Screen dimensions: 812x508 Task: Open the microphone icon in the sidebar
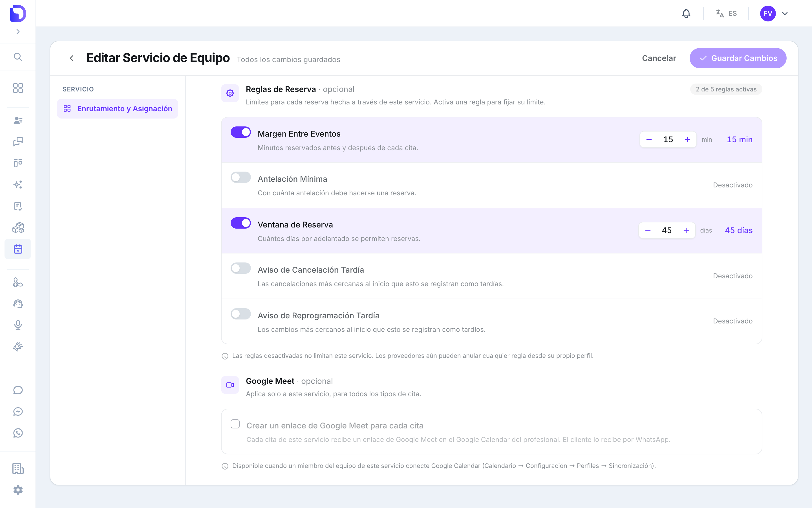pyautogui.click(x=18, y=325)
